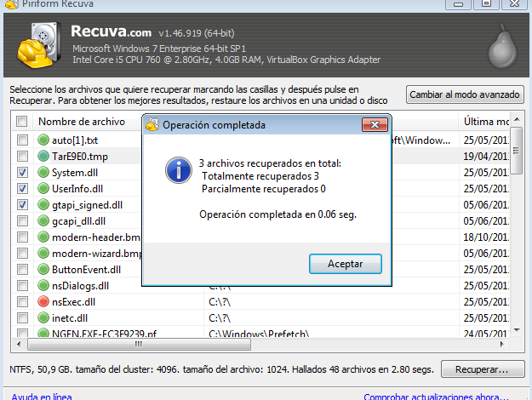The height and width of the screenshot is (400, 532).
Task: Select the file name ButtonEvent.dll
Action: click(86, 270)
